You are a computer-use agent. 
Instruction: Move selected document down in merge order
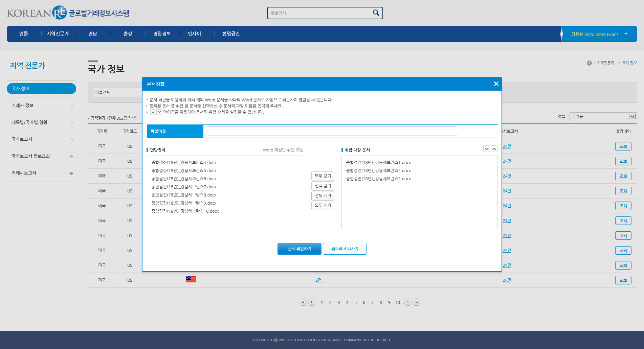487,149
